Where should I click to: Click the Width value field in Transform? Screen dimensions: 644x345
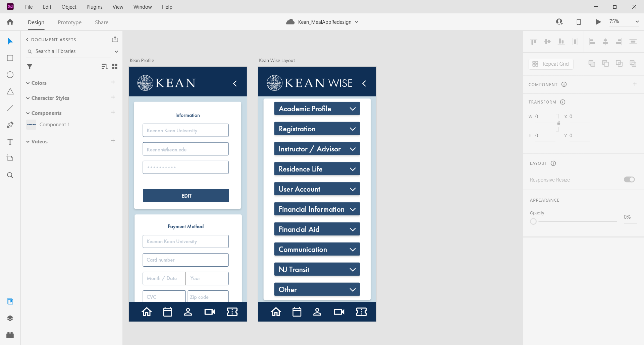point(545,117)
